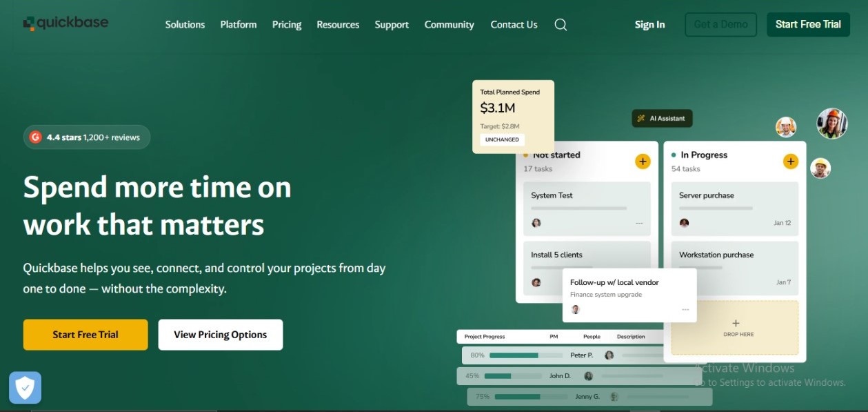Click the avatar on Server purchase card
This screenshot has height=412, width=868.
[x=684, y=223]
